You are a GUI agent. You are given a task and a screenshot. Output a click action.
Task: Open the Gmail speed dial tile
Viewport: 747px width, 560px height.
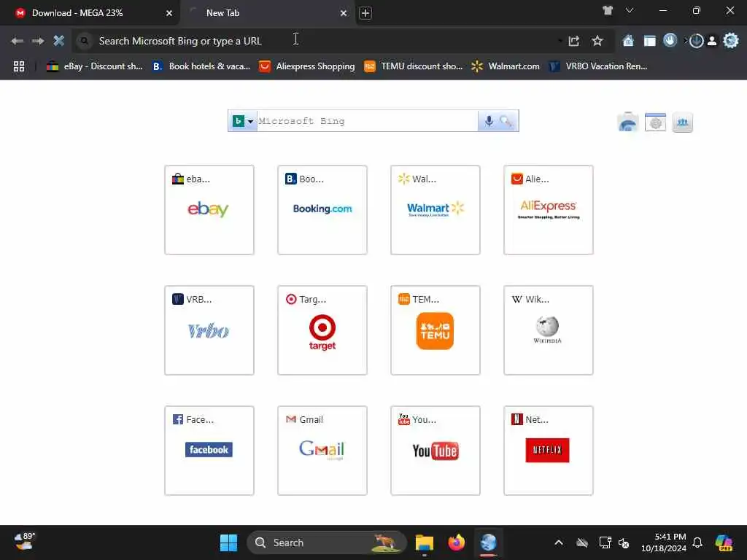tap(322, 451)
